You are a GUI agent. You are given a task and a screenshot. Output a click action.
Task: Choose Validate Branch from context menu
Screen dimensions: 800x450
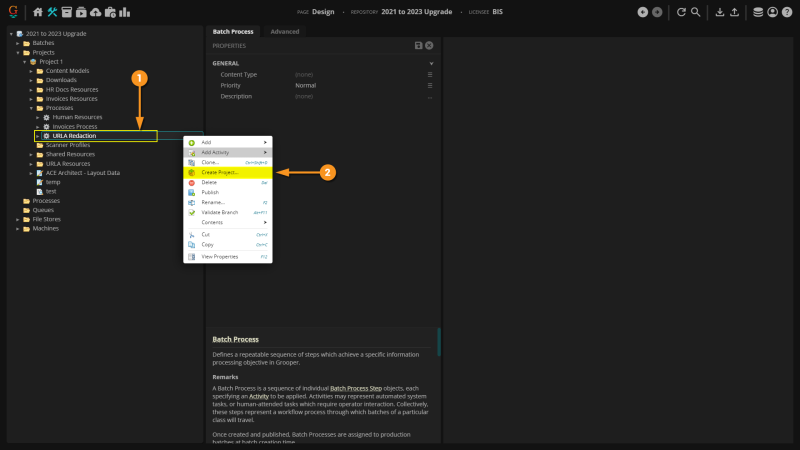click(228, 212)
